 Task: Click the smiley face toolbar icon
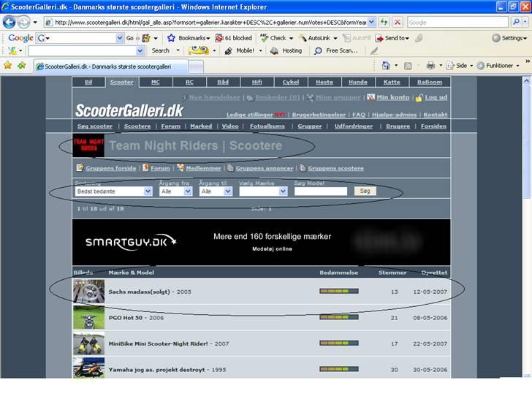pyautogui.click(x=198, y=51)
